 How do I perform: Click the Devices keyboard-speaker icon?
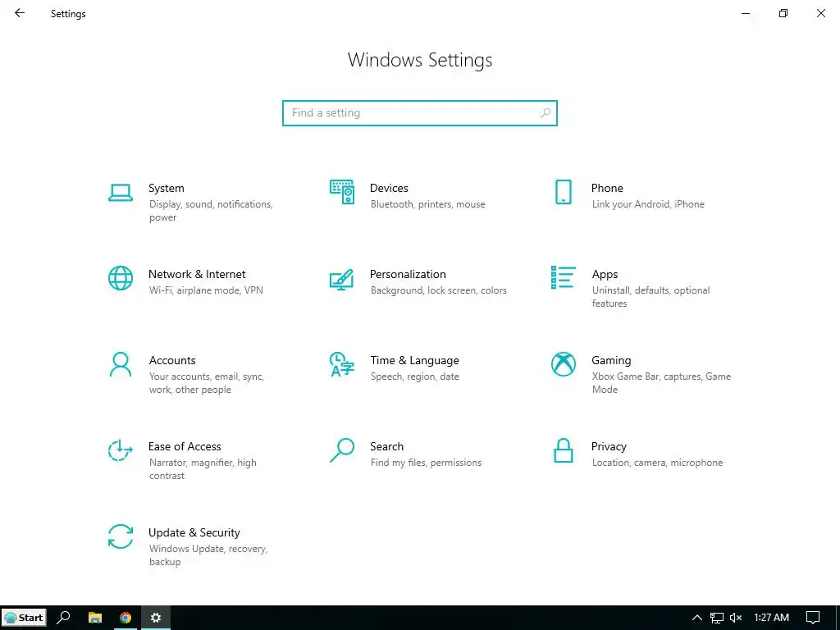[342, 192]
